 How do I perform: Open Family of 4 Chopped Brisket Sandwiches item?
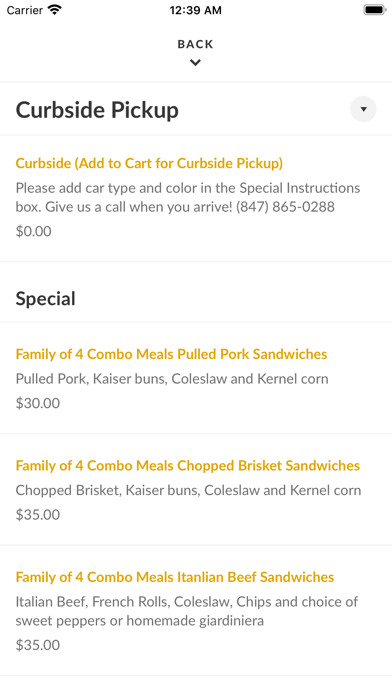point(188,466)
